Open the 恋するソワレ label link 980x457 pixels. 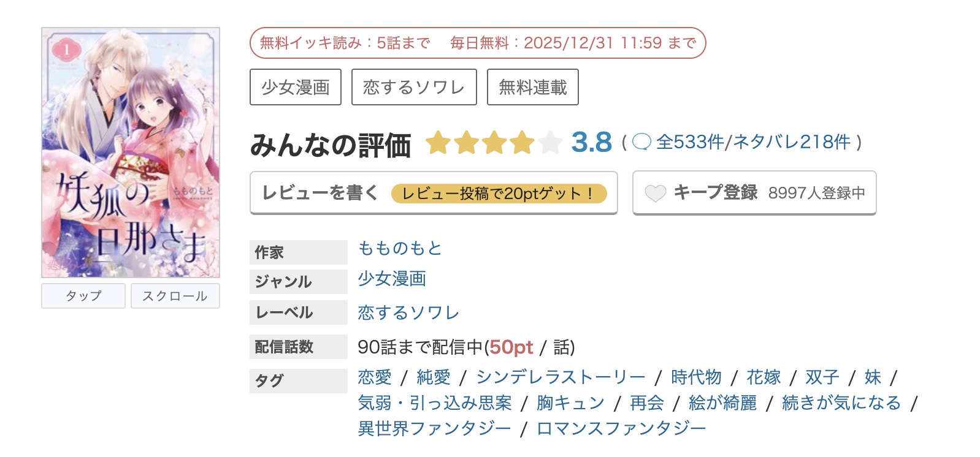point(408,312)
